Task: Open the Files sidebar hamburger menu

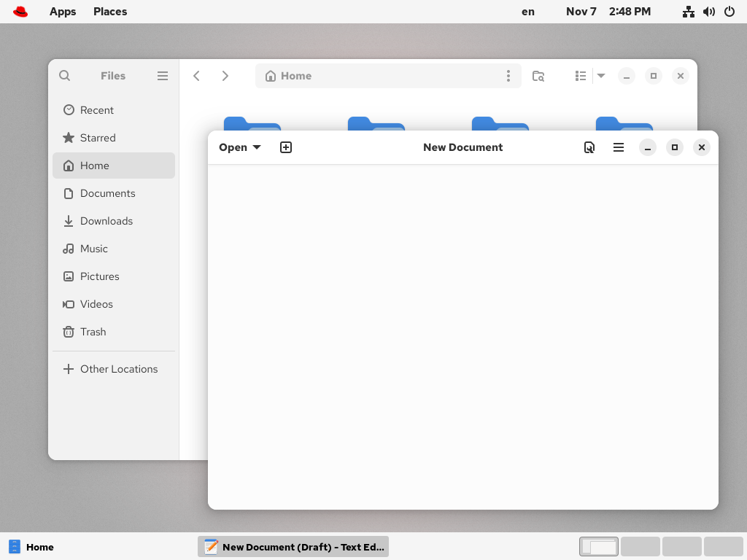Action: [163, 76]
